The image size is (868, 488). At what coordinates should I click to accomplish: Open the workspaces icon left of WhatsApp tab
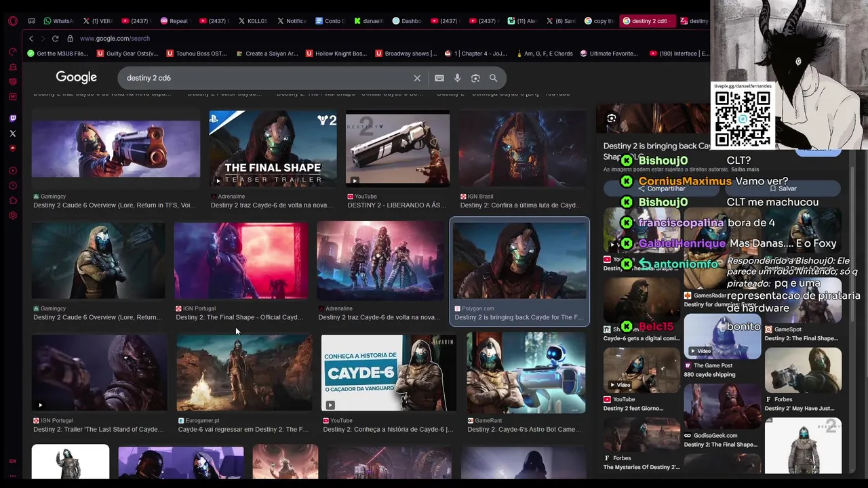[x=32, y=21]
